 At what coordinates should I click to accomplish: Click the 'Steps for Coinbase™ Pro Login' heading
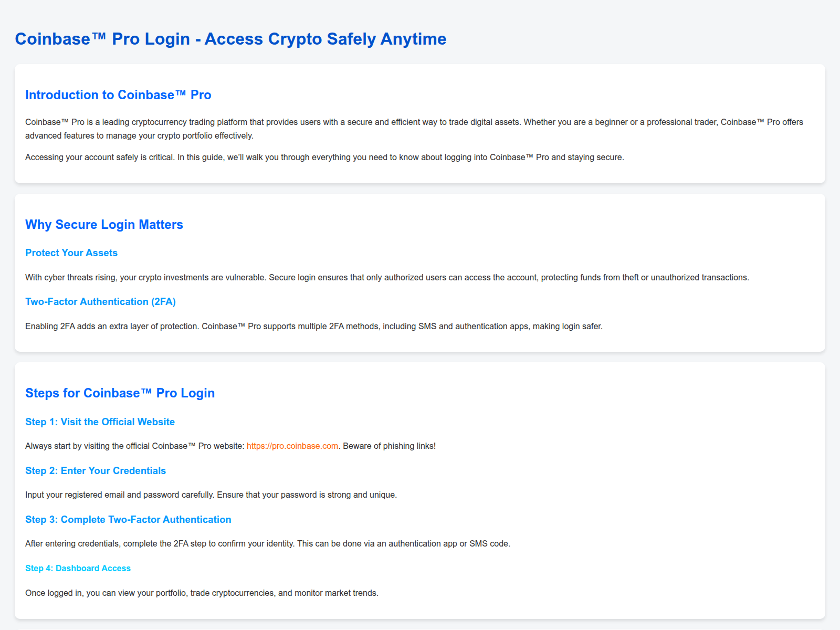click(x=120, y=393)
